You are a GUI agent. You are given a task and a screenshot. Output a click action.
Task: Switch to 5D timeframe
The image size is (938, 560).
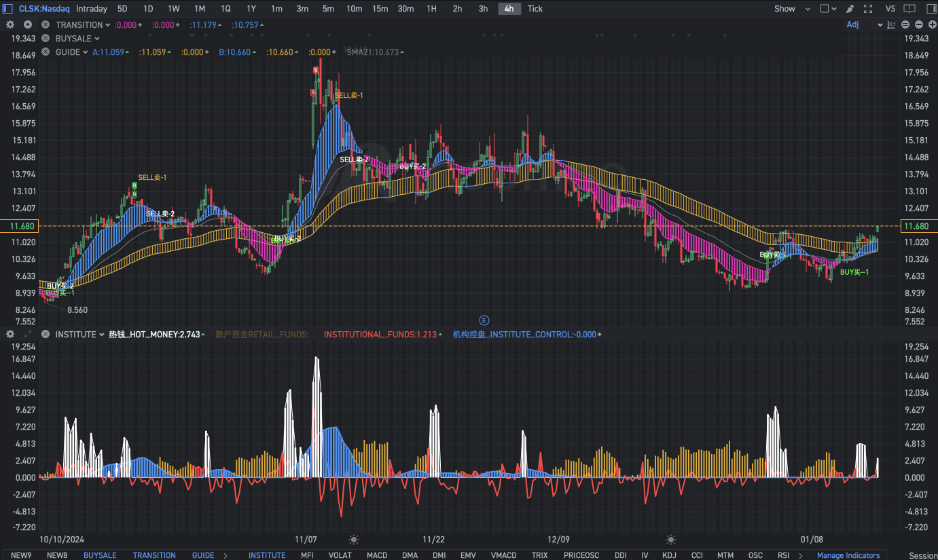point(122,9)
